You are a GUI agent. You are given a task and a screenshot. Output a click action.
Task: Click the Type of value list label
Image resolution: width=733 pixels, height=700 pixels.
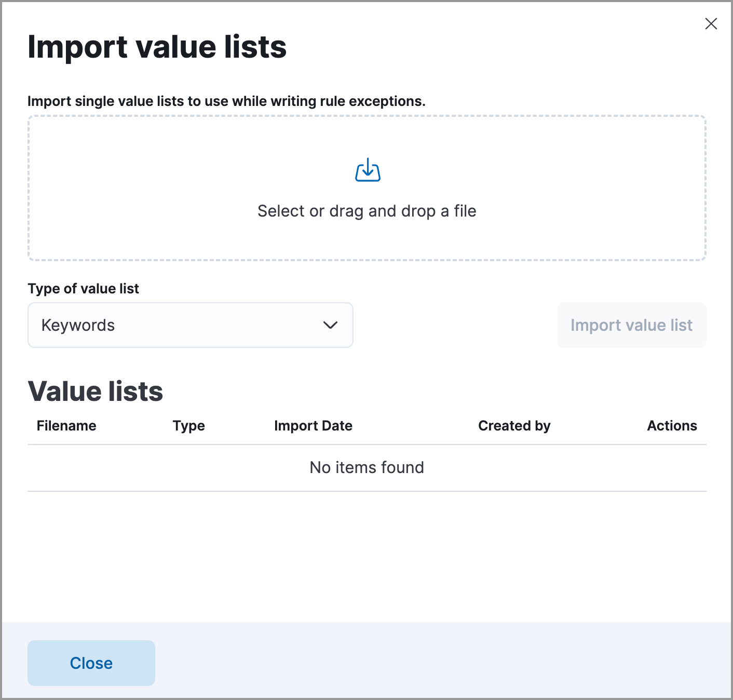[84, 289]
